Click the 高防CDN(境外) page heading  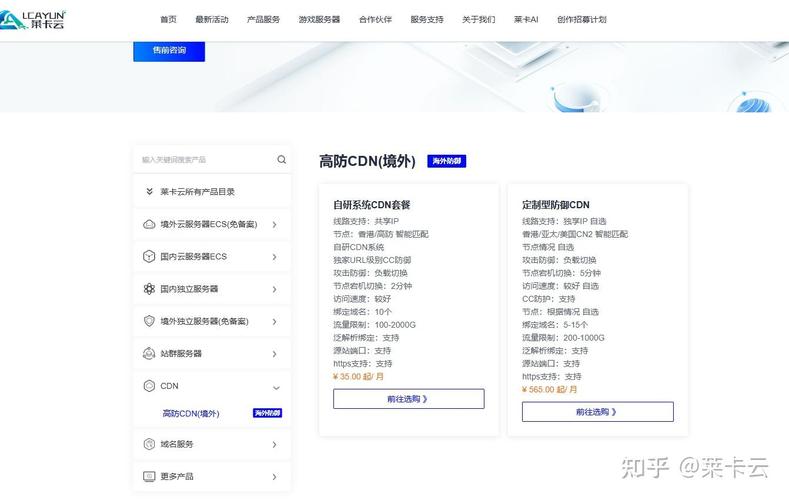pyautogui.click(x=367, y=161)
